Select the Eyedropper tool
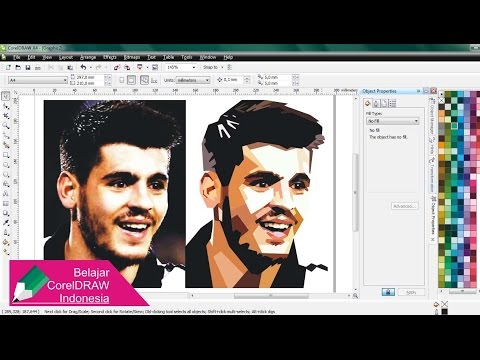The height and width of the screenshot is (360, 480). click(6, 223)
